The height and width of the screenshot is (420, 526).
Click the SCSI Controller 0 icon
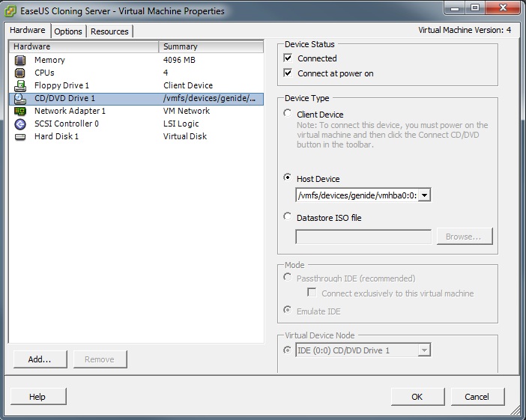(20, 124)
